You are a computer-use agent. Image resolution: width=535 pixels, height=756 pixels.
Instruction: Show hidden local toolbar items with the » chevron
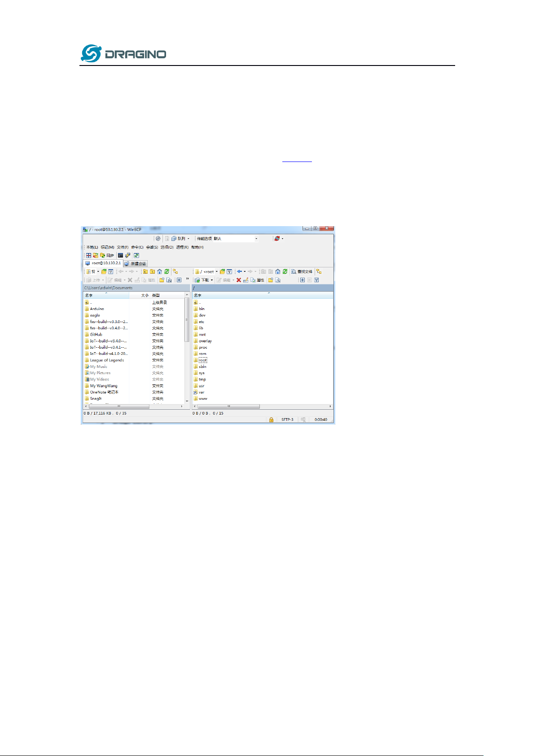188,279
